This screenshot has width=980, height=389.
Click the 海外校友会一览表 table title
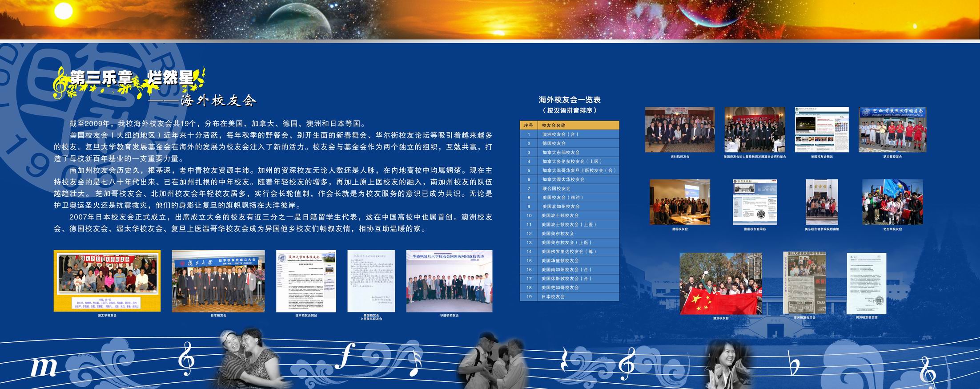tap(570, 100)
